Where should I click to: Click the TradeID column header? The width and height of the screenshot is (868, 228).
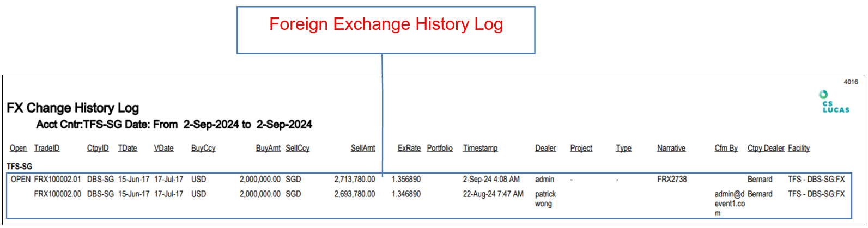(x=47, y=148)
